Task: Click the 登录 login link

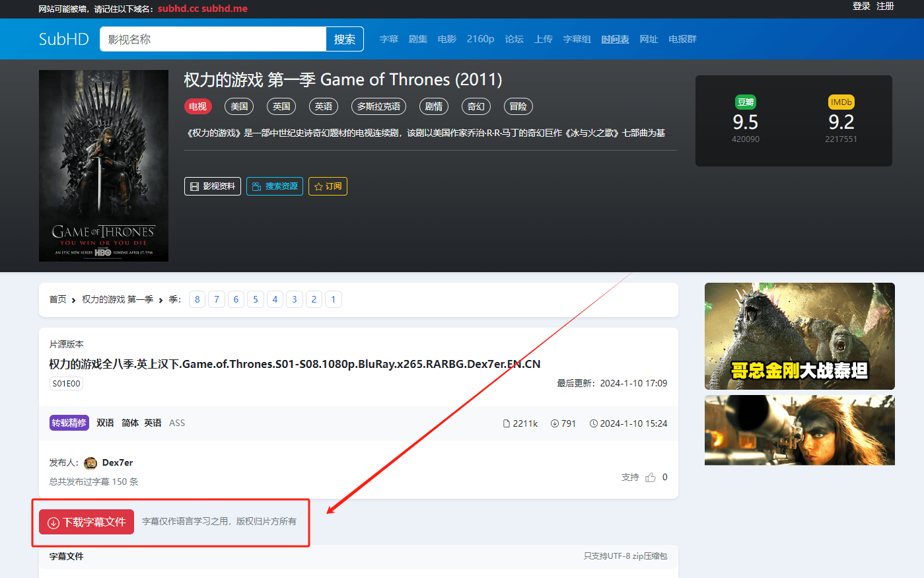Action: 861,6
